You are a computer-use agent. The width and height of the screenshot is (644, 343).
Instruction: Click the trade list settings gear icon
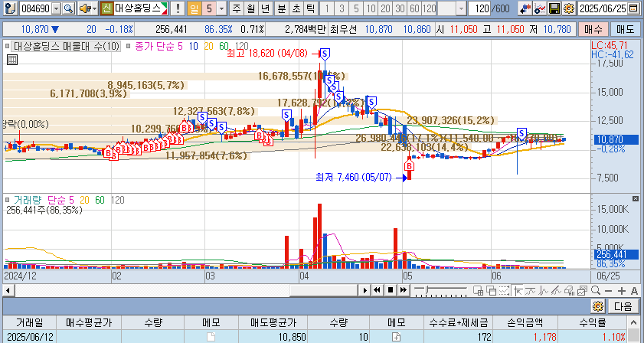(x=598, y=306)
